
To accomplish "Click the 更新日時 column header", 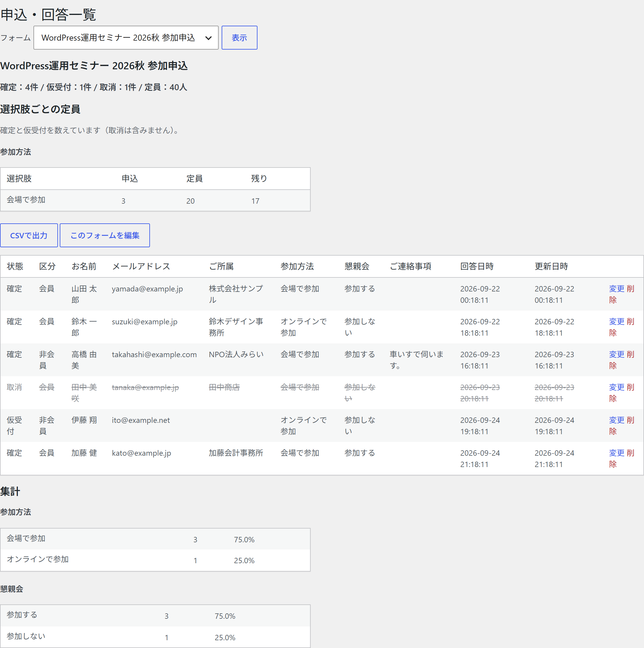I will pyautogui.click(x=551, y=266).
